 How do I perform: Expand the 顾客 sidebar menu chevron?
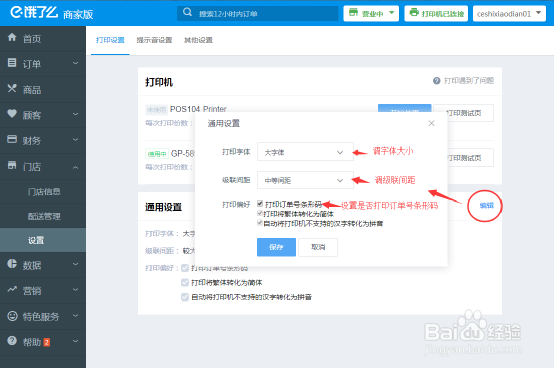pyautogui.click(x=75, y=114)
